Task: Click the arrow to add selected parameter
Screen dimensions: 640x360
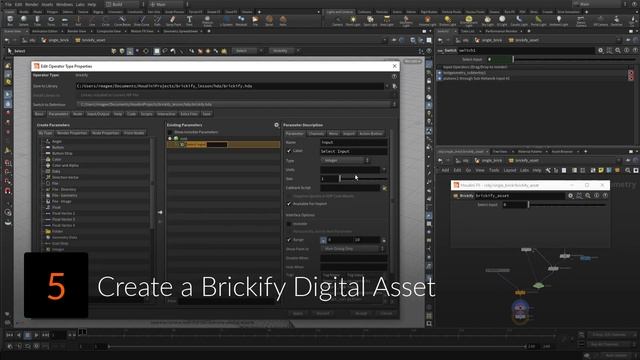Action: [160, 212]
